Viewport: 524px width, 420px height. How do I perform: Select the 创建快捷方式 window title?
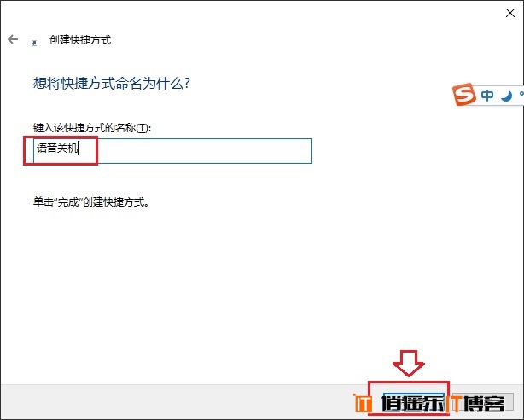80,40
